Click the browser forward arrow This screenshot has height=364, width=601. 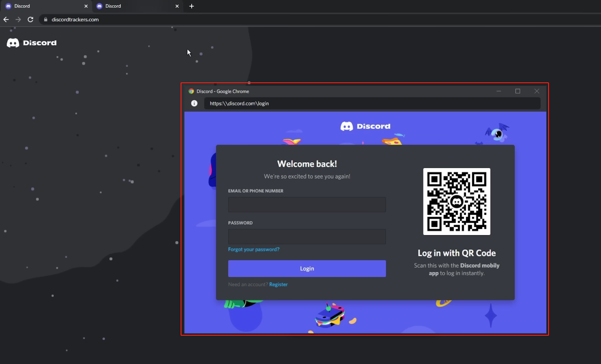pyautogui.click(x=18, y=20)
